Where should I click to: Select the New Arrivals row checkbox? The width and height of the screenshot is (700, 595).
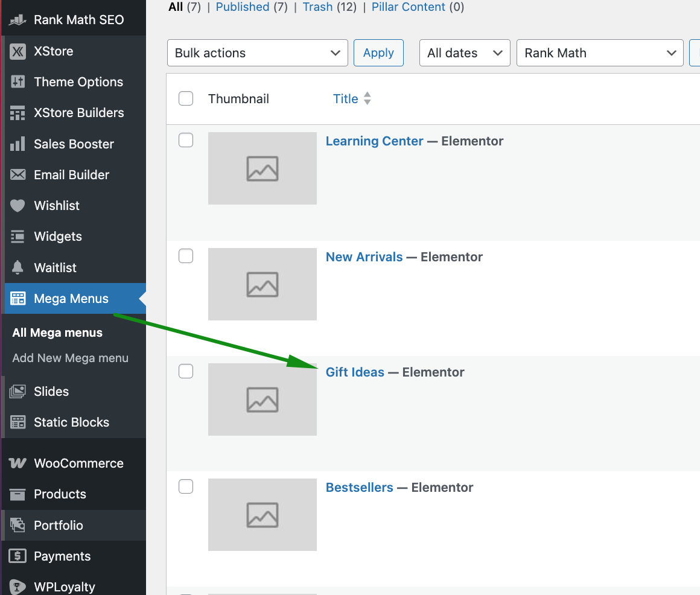(186, 256)
